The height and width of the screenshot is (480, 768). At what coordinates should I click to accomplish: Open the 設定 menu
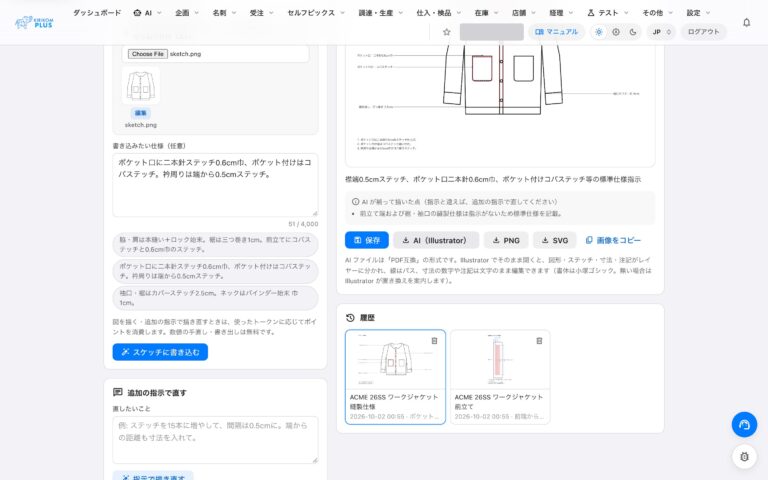coord(698,13)
